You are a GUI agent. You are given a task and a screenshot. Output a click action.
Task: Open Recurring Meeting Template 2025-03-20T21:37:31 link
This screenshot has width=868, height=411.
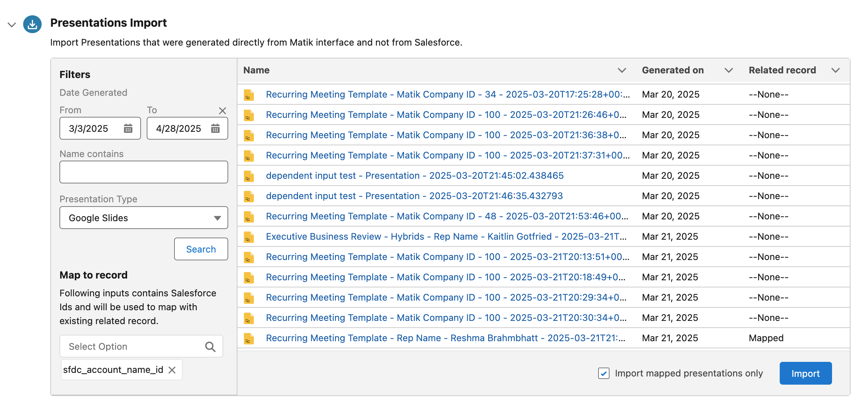[448, 155]
